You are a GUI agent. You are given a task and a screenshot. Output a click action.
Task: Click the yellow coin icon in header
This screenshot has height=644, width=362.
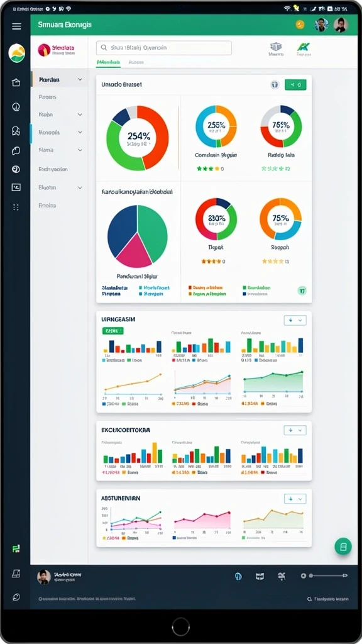[x=300, y=25]
